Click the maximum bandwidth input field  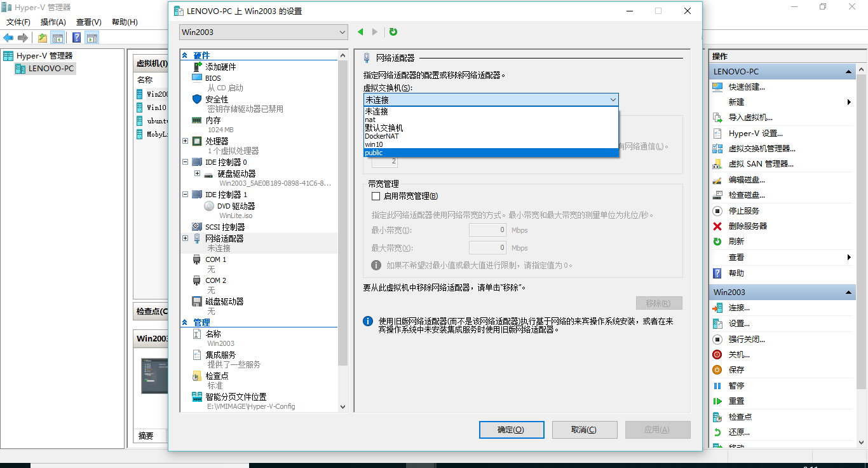coord(487,248)
